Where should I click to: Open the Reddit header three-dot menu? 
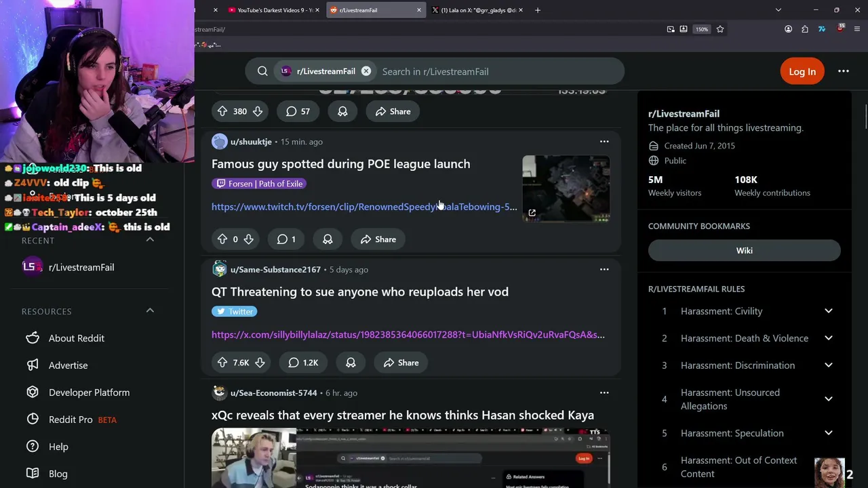(844, 71)
